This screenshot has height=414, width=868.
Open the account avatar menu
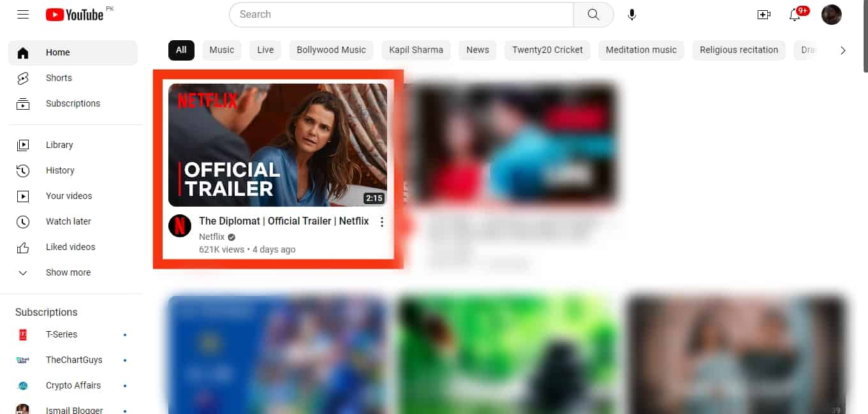point(832,15)
